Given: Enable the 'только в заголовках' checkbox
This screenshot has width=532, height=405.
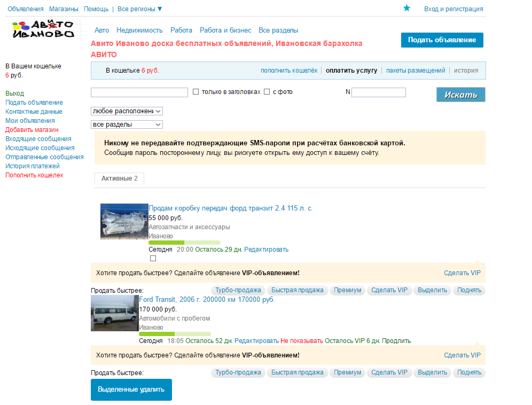Looking at the screenshot, I should [195, 92].
